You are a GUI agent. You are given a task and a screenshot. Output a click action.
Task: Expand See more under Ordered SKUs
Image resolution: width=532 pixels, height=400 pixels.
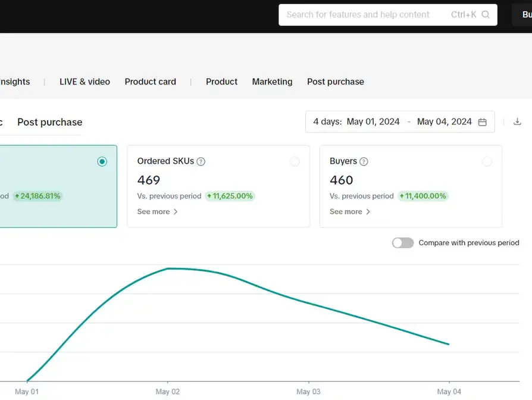point(157,212)
